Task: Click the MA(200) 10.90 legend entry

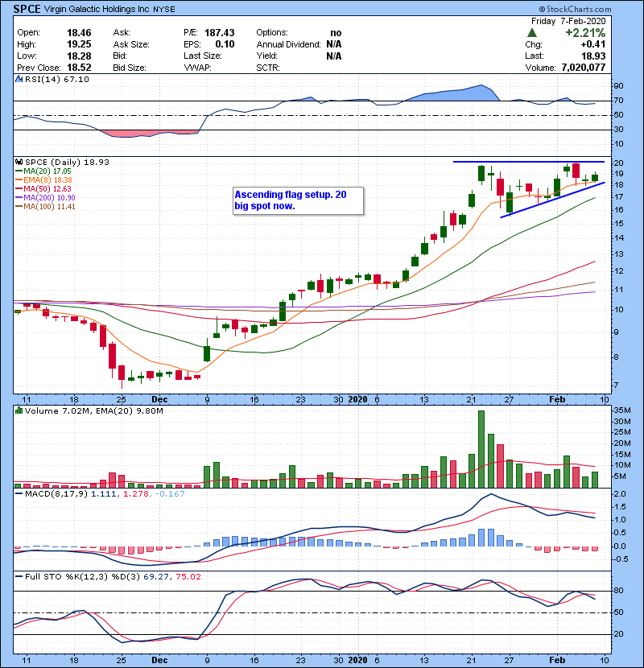Action: coord(45,198)
